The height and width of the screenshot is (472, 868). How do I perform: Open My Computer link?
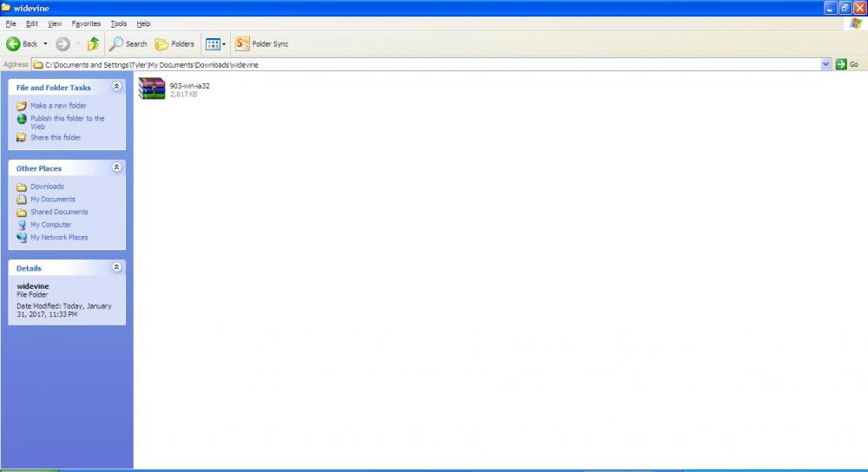click(51, 225)
